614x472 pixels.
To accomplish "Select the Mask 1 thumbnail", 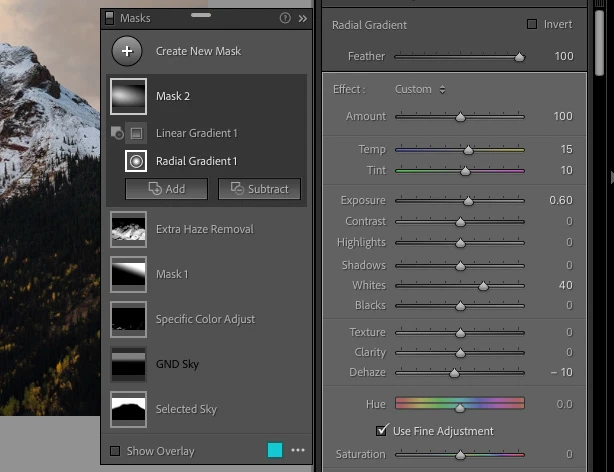I will pyautogui.click(x=128, y=275).
